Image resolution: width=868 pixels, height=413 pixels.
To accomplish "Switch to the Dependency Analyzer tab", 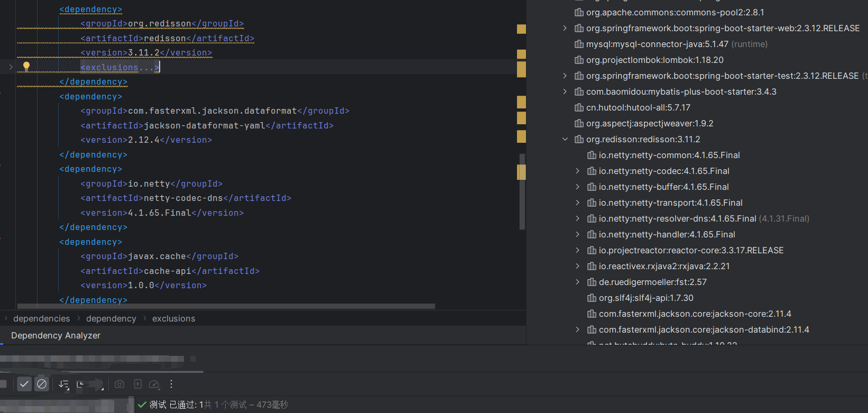I will tap(56, 335).
